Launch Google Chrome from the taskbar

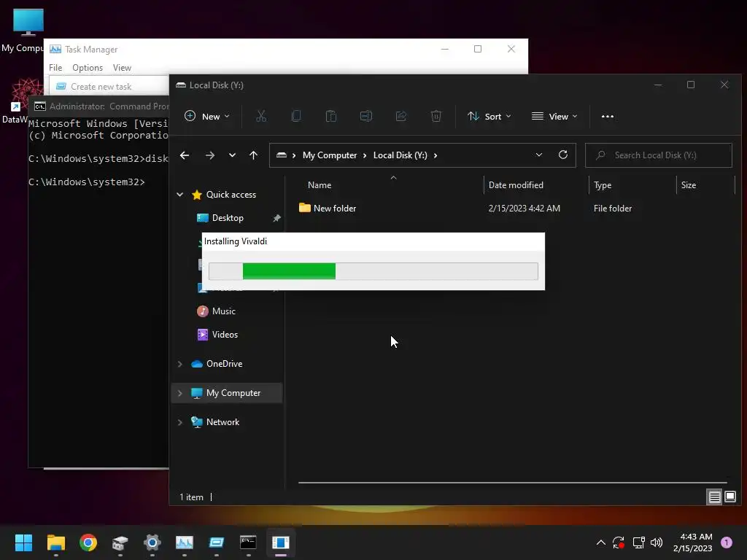tap(88, 542)
